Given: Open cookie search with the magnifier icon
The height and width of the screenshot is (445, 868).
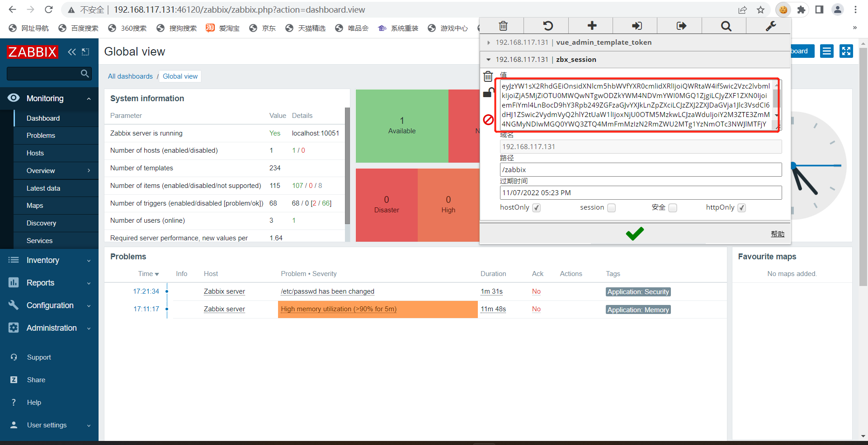Looking at the screenshot, I should click(x=725, y=26).
